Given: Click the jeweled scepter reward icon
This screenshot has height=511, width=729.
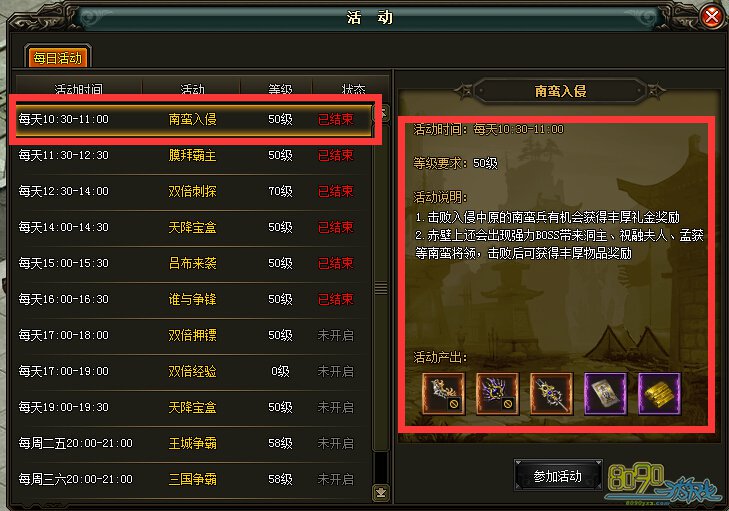Looking at the screenshot, I should point(551,393).
